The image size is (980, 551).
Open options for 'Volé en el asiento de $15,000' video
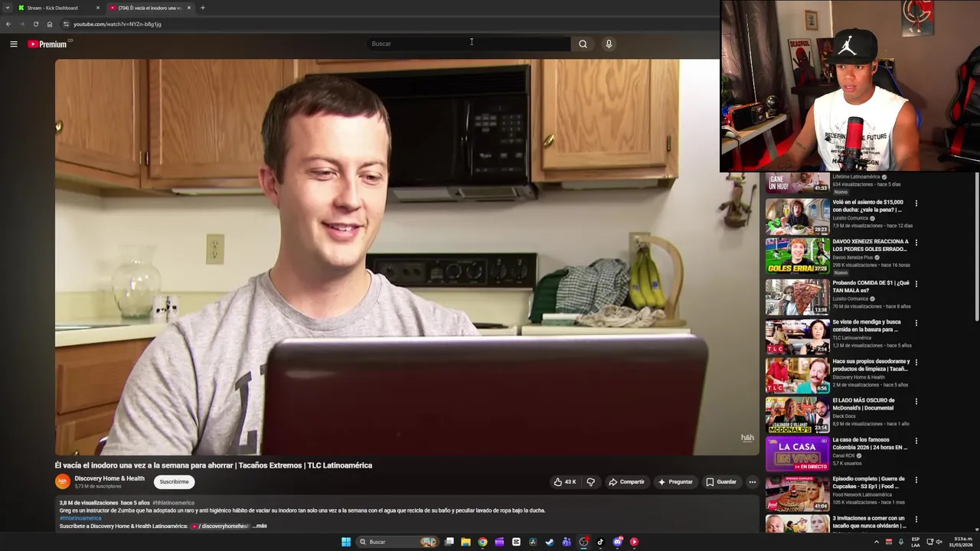point(916,204)
